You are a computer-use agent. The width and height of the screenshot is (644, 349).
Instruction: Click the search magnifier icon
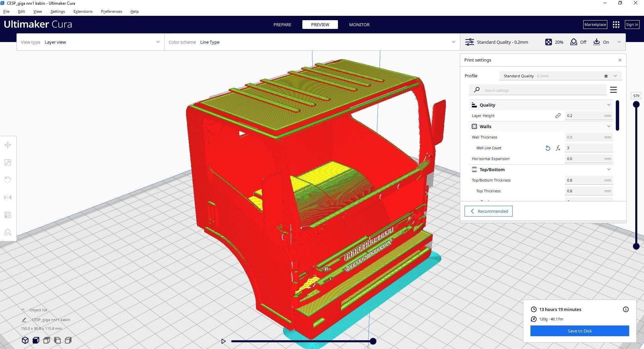[x=477, y=90]
